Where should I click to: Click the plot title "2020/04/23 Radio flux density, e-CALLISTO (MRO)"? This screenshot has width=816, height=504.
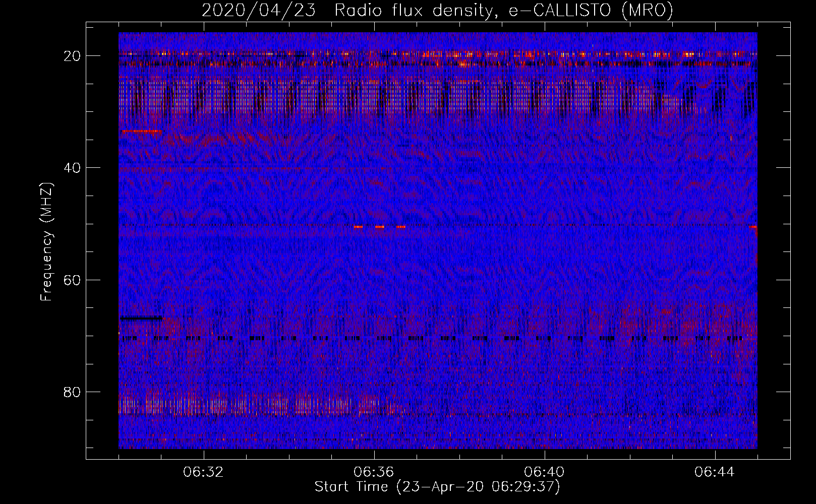point(437,10)
